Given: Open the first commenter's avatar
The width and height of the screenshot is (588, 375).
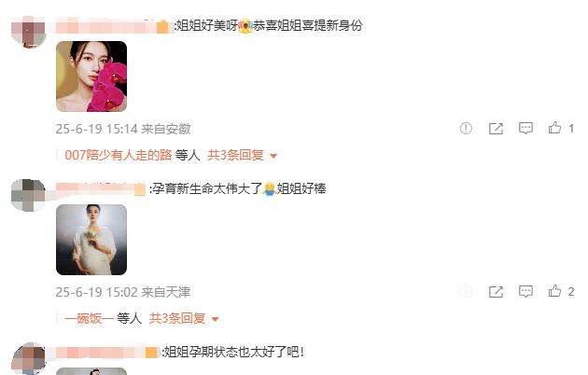Looking at the screenshot, I should point(28,32).
